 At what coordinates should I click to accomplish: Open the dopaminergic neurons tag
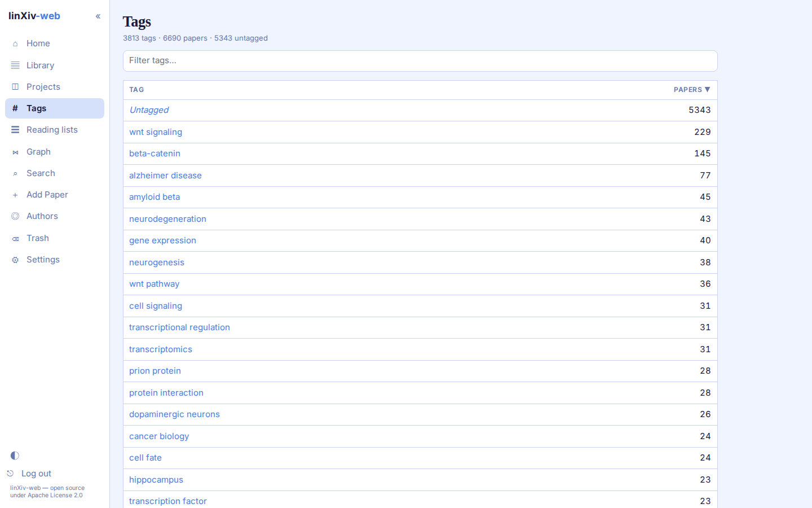(174, 414)
